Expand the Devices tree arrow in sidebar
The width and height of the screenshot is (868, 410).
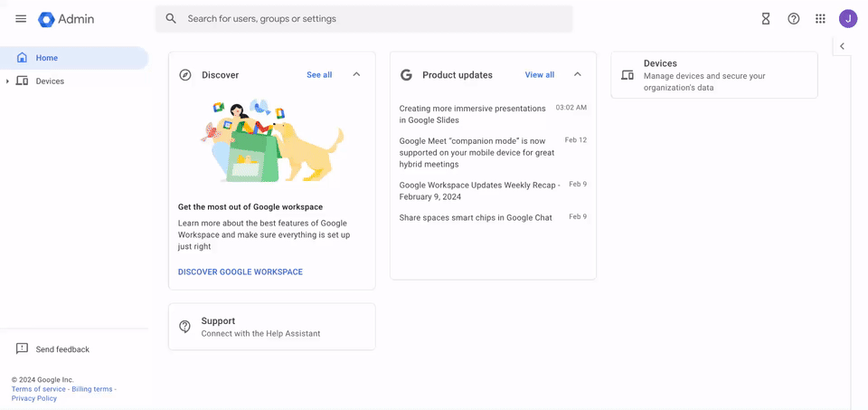coord(7,81)
